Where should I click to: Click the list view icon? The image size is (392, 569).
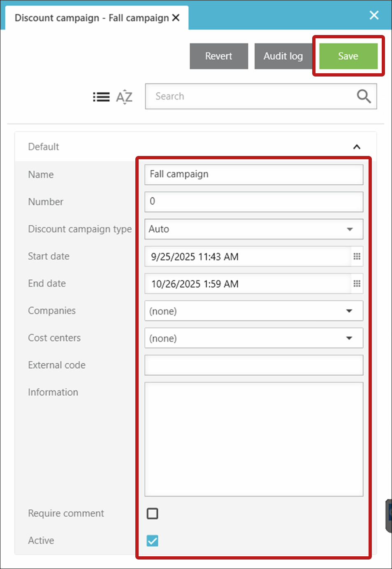[x=101, y=97]
